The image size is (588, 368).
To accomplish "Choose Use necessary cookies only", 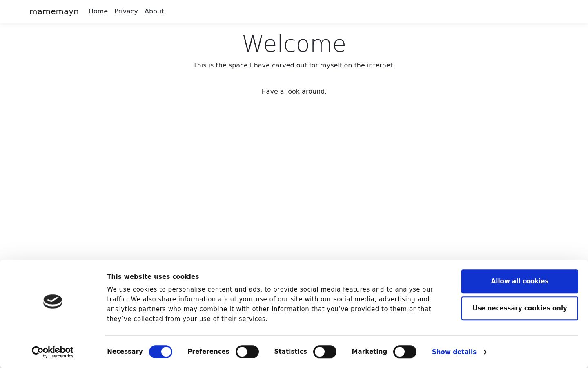I will click(x=519, y=308).
